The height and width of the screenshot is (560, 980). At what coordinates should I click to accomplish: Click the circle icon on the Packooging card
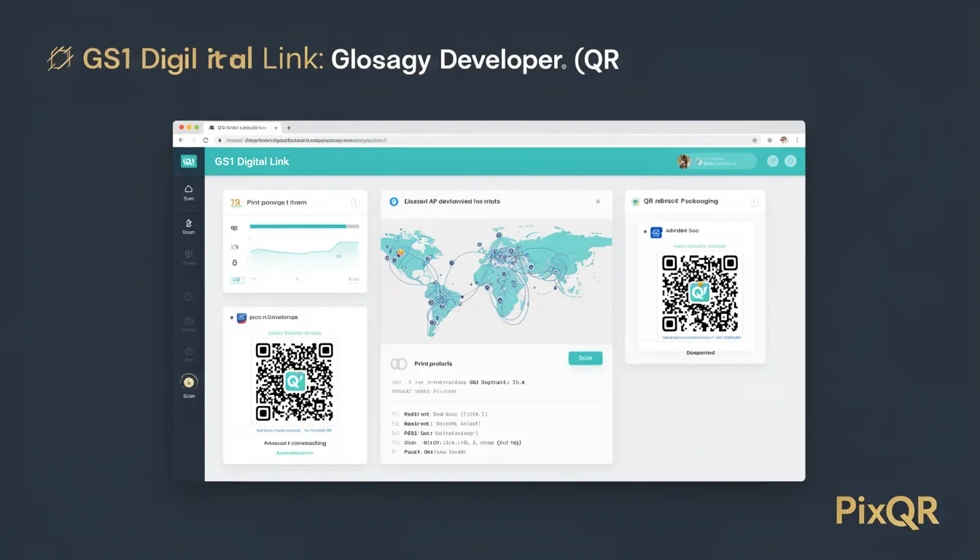click(x=754, y=201)
